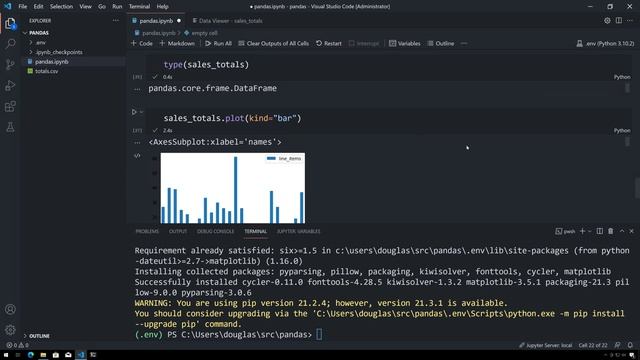Change the presentation of the chart output
The width and height of the screenshot is (640, 360).
coord(137,156)
